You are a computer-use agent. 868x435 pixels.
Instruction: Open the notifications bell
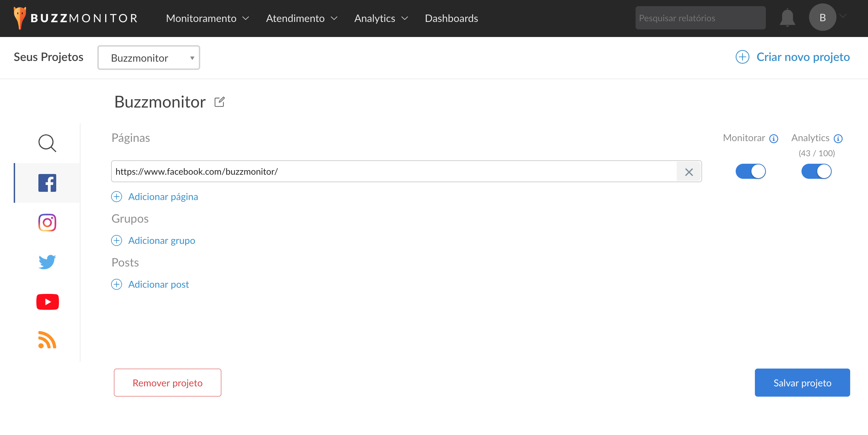click(787, 18)
